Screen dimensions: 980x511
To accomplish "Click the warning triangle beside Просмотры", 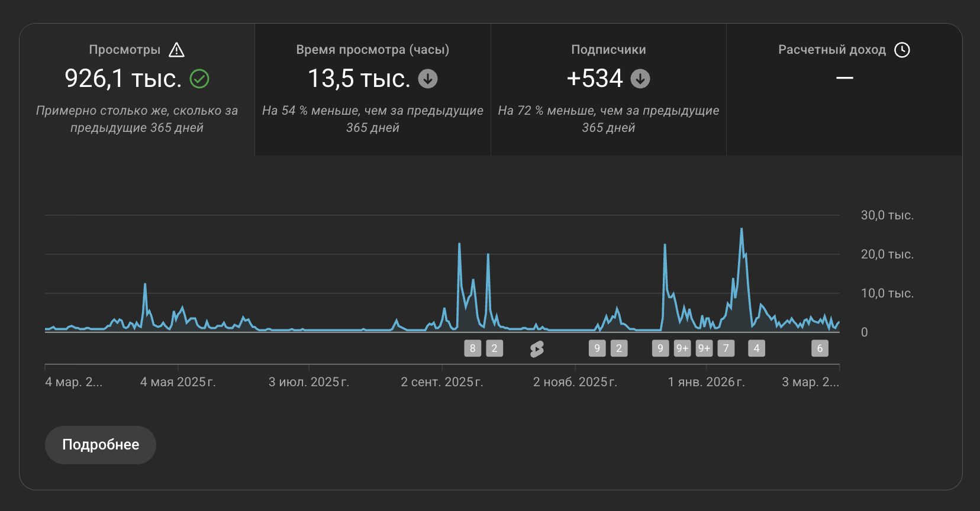I will [176, 50].
